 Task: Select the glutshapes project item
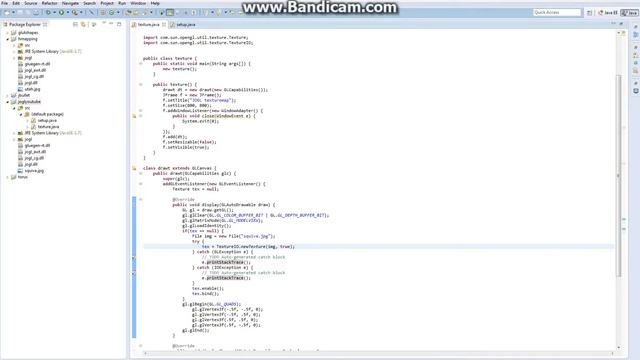[x=28, y=33]
